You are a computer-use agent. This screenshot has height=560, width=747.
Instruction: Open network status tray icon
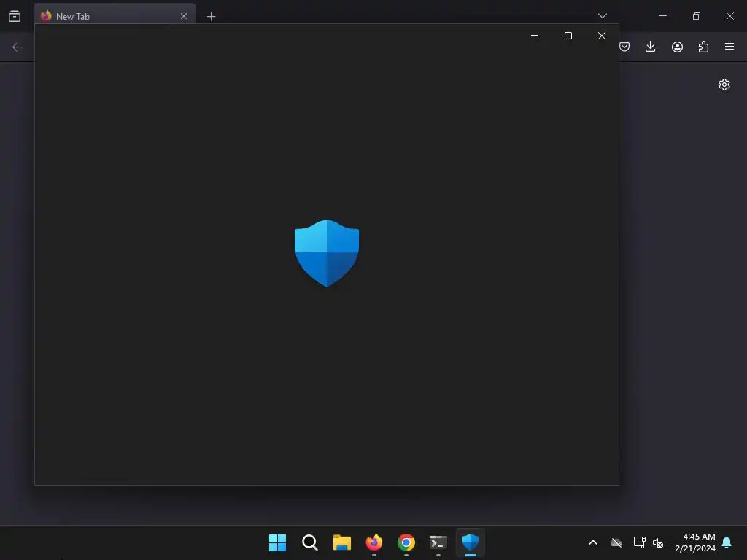tap(639, 542)
